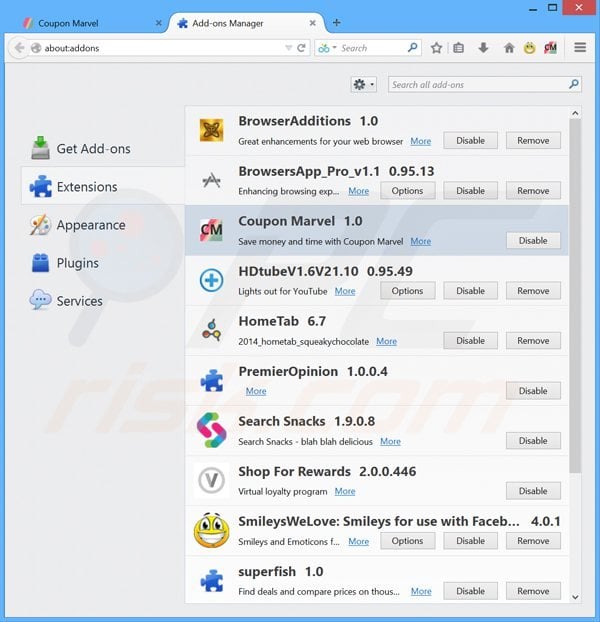This screenshot has width=600, height=622.
Task: Open Services category
Action: [102, 301]
